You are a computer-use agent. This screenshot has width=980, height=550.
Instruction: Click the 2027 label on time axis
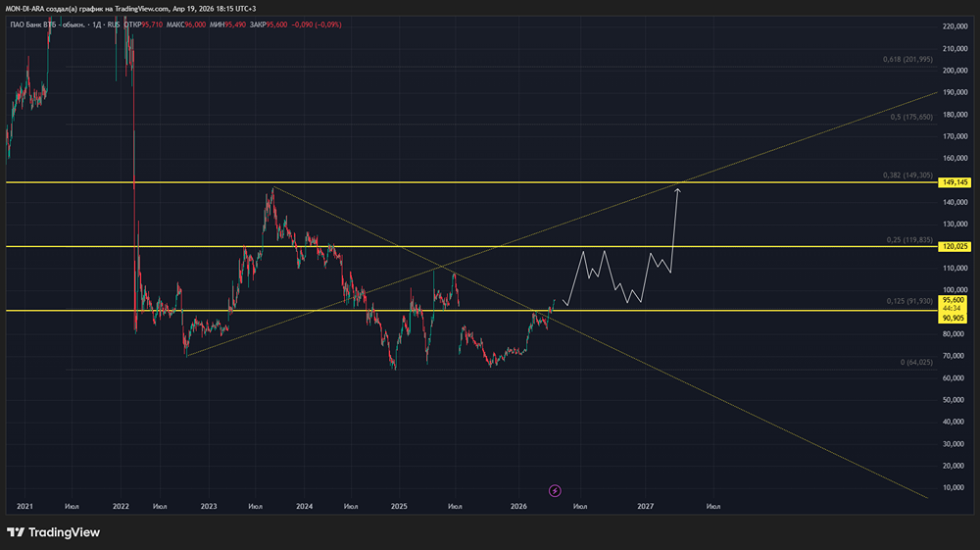[x=646, y=506]
